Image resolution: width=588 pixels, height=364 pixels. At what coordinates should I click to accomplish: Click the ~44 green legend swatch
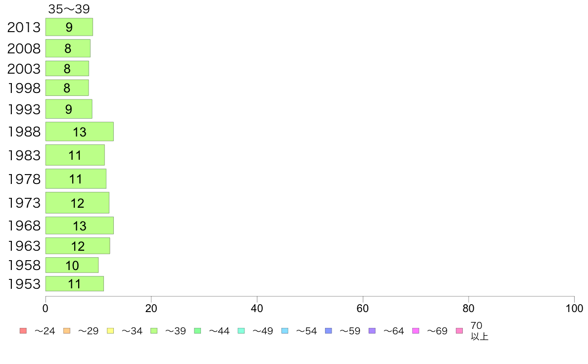[x=197, y=331]
